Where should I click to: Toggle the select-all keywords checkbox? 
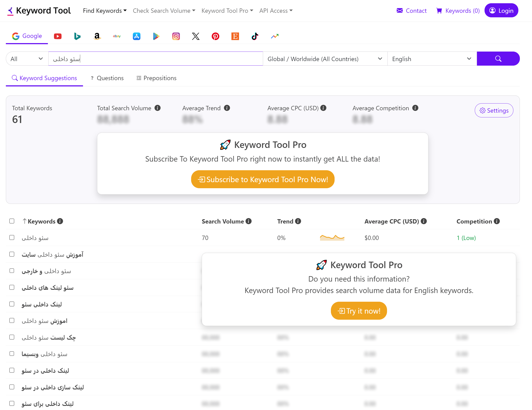coord(12,221)
